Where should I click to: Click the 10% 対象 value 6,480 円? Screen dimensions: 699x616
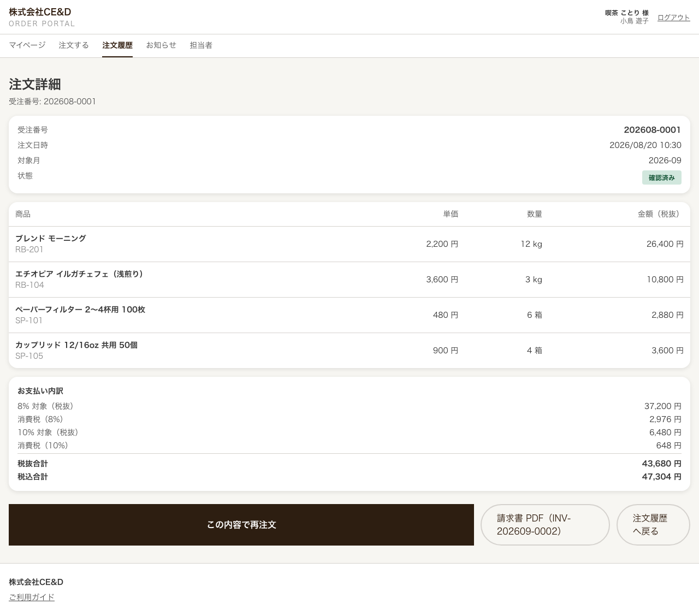[x=665, y=433]
